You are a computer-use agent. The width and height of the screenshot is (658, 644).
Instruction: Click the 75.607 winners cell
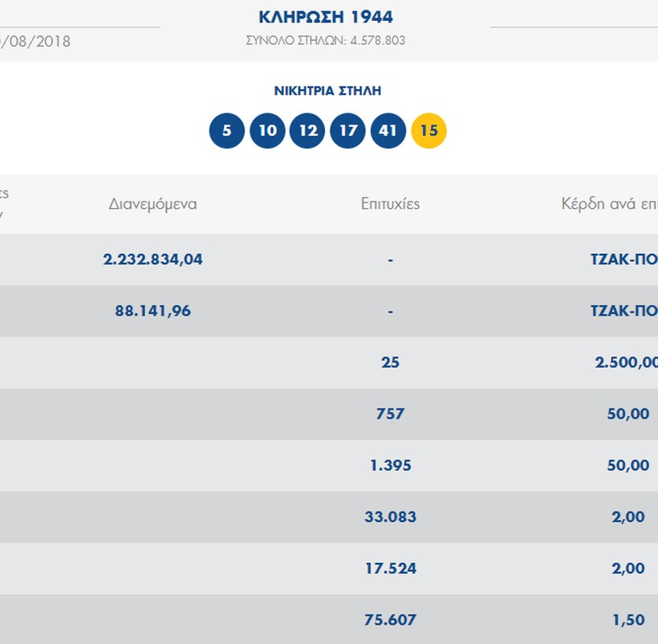pyautogui.click(x=390, y=619)
